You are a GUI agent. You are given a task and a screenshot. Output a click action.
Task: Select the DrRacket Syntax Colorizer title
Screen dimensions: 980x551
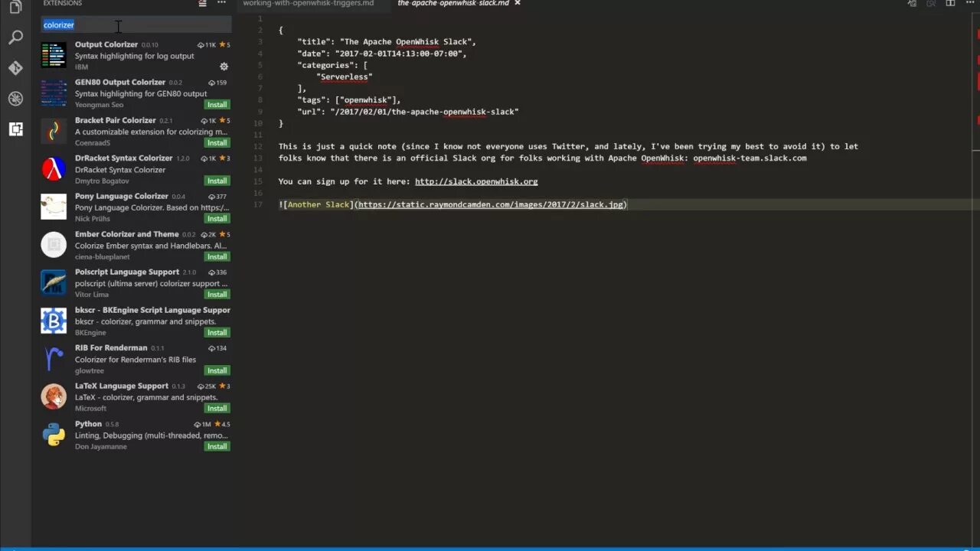[x=124, y=158]
